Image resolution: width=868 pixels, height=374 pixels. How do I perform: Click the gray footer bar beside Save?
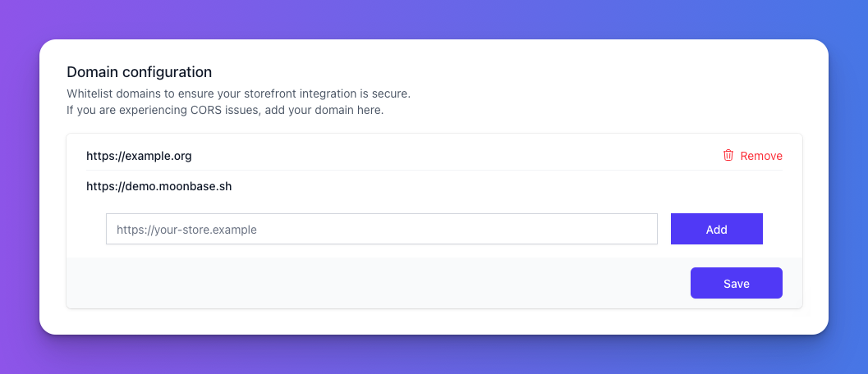tap(376, 283)
